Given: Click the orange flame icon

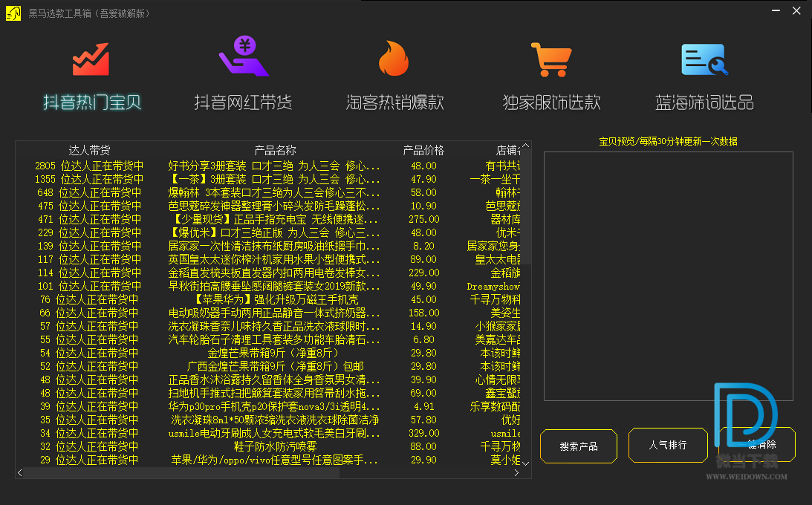Looking at the screenshot, I should [x=394, y=59].
